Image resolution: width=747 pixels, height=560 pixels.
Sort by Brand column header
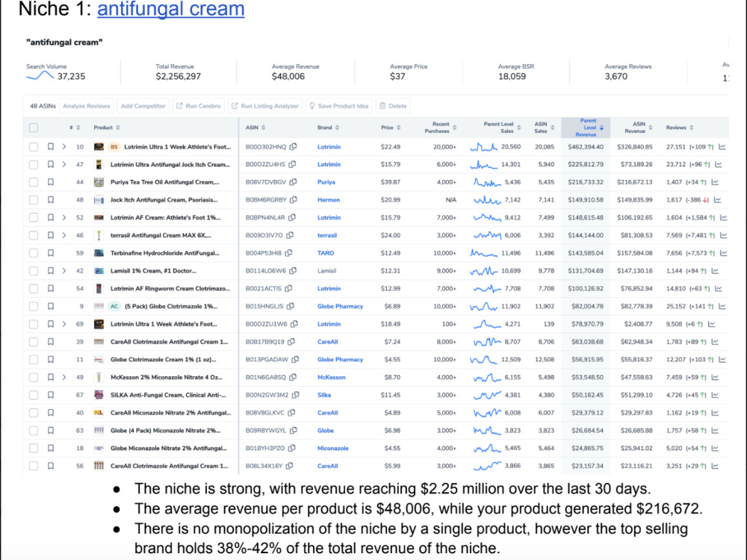click(328, 128)
